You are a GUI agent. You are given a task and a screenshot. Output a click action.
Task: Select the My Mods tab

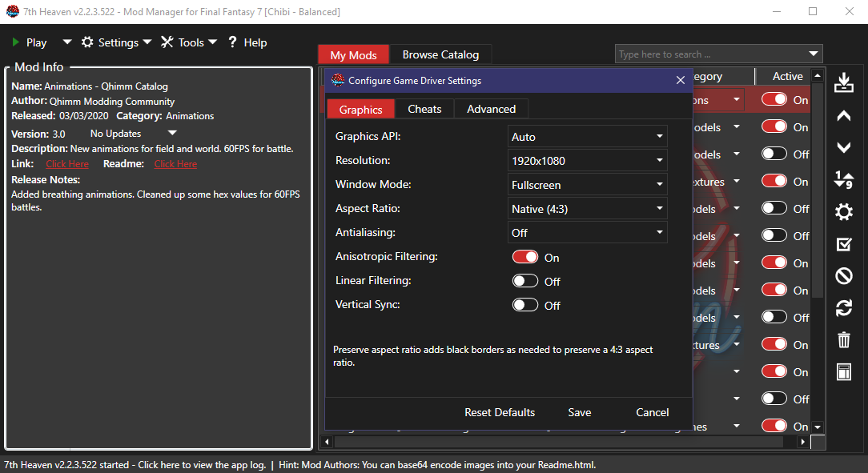353,54
